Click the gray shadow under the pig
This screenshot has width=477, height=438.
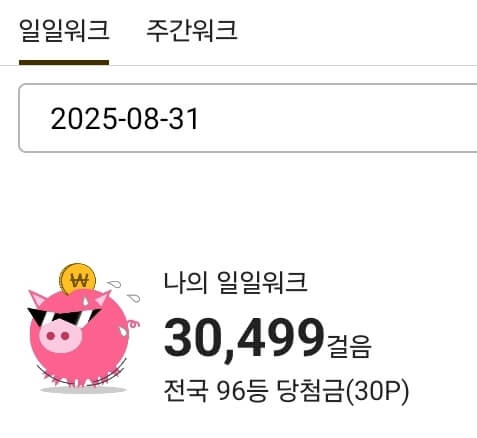(83, 390)
